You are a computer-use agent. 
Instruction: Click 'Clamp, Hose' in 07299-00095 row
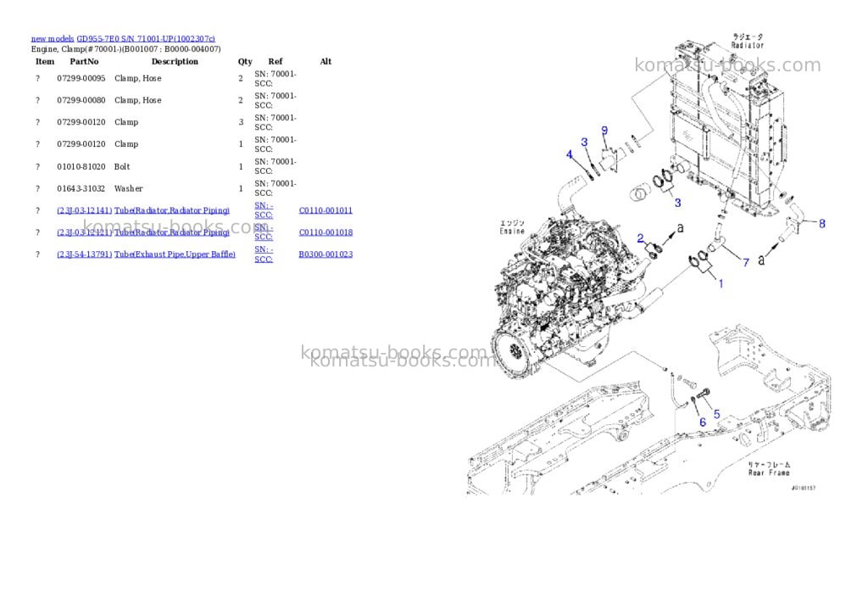[138, 79]
